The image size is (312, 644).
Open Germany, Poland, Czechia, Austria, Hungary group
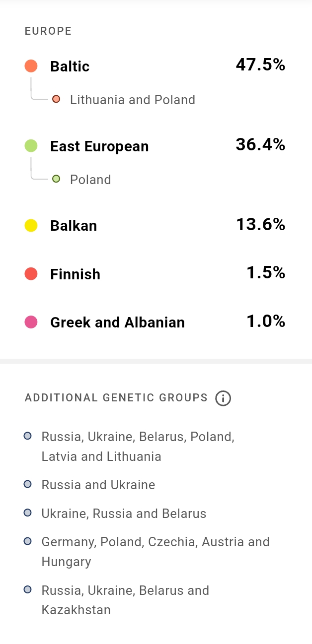156,552
